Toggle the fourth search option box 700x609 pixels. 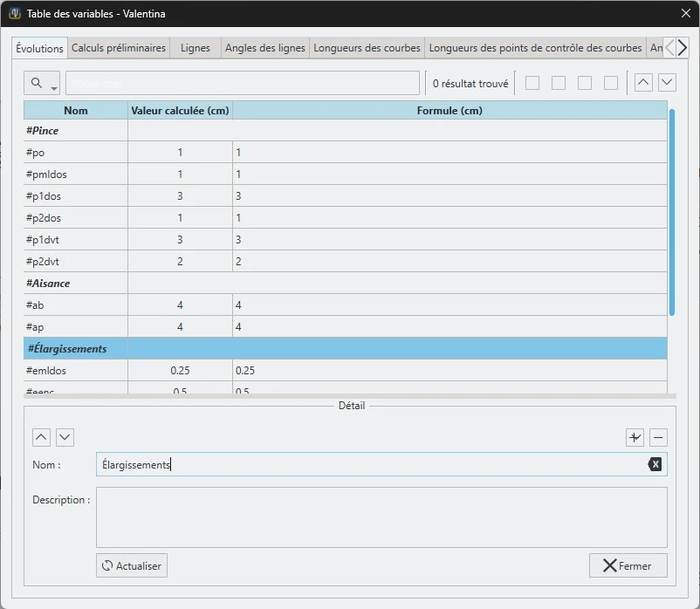(611, 83)
